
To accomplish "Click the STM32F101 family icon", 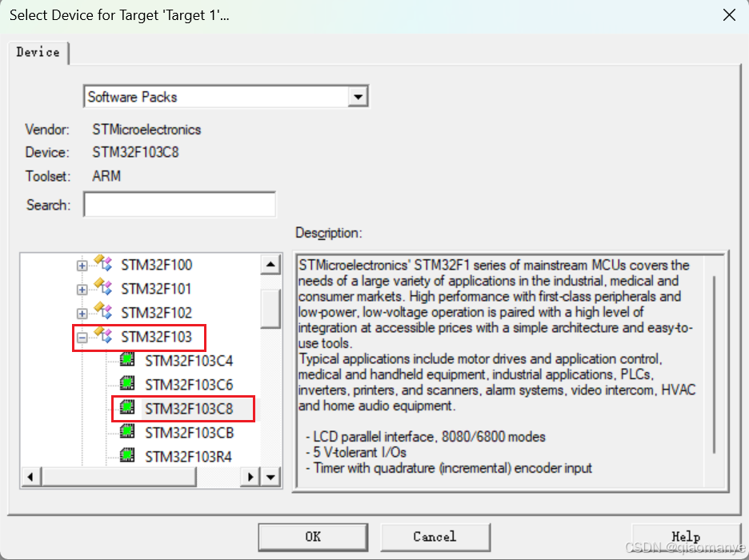I will (x=103, y=287).
